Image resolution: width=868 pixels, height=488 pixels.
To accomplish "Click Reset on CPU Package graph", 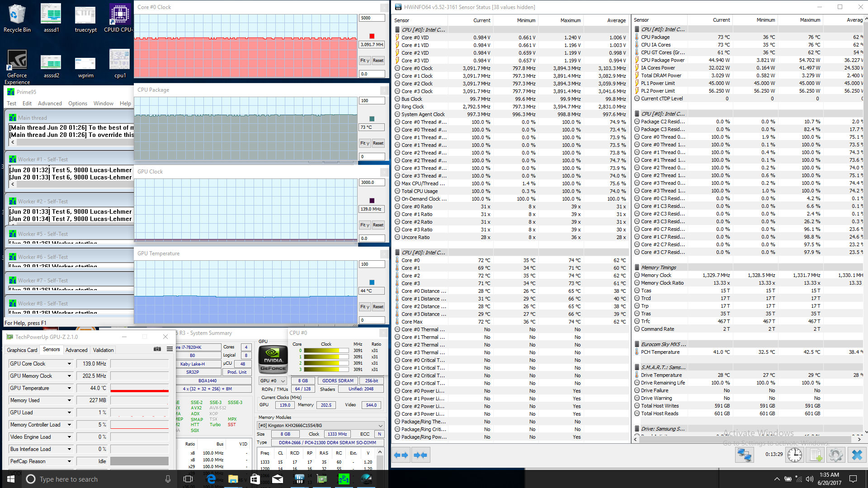I will pos(378,143).
